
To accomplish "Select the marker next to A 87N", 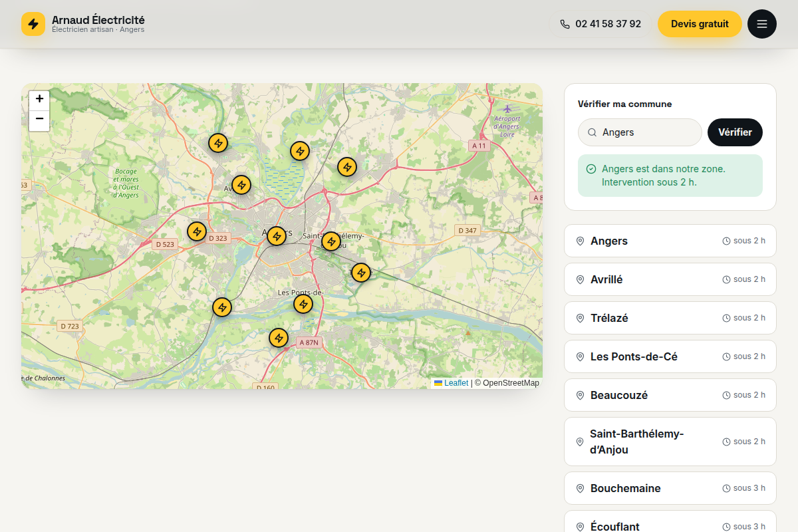I will (279, 338).
